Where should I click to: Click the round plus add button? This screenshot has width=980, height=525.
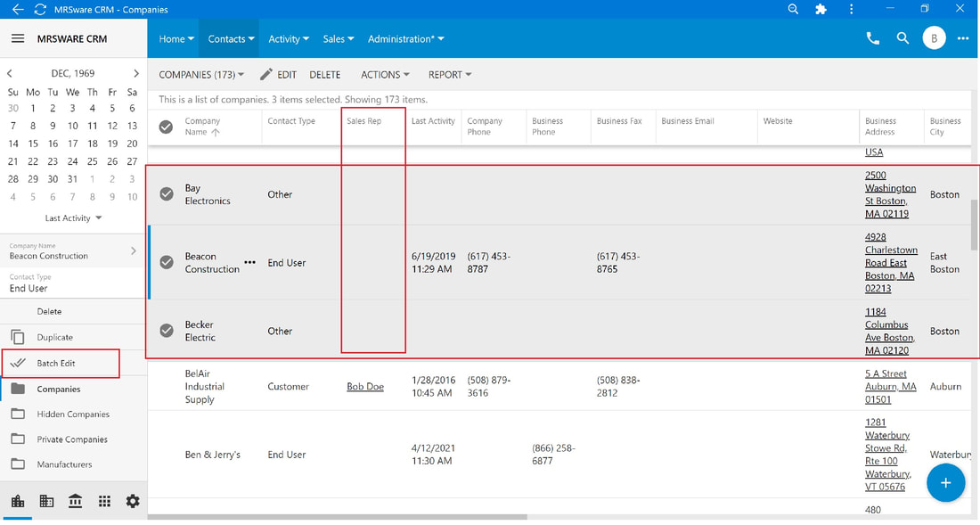pyautogui.click(x=945, y=482)
